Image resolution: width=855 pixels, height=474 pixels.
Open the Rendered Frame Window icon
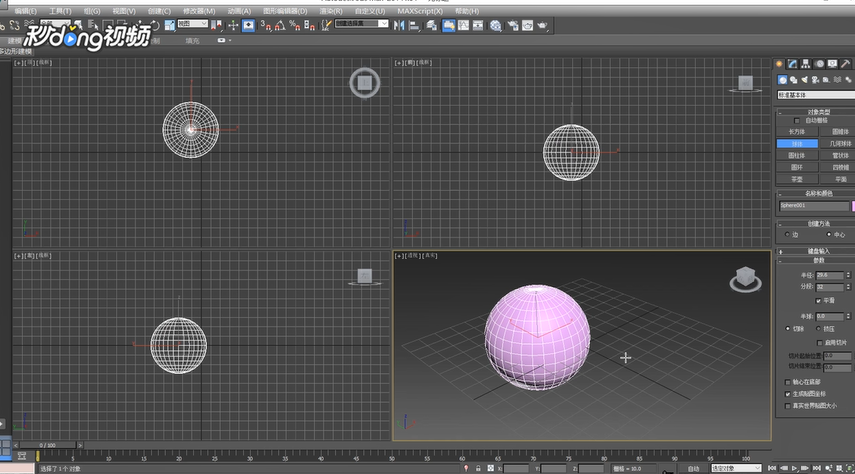527,25
